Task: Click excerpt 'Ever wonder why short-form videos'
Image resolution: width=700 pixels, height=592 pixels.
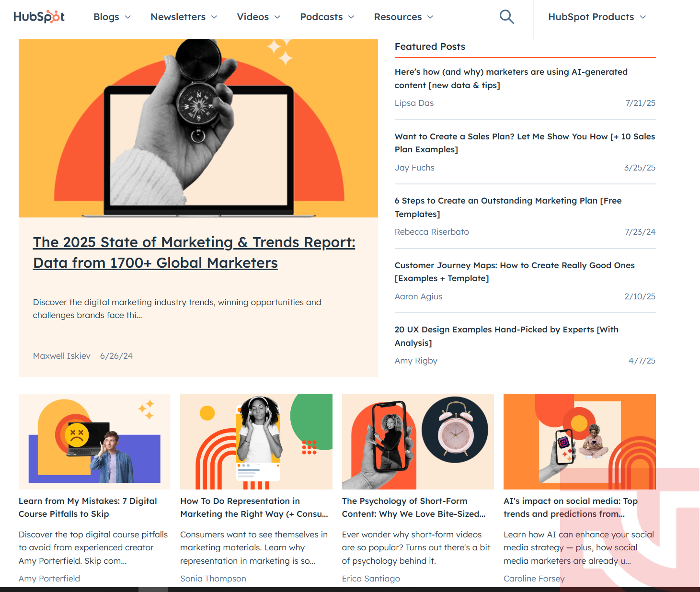Action: click(416, 547)
